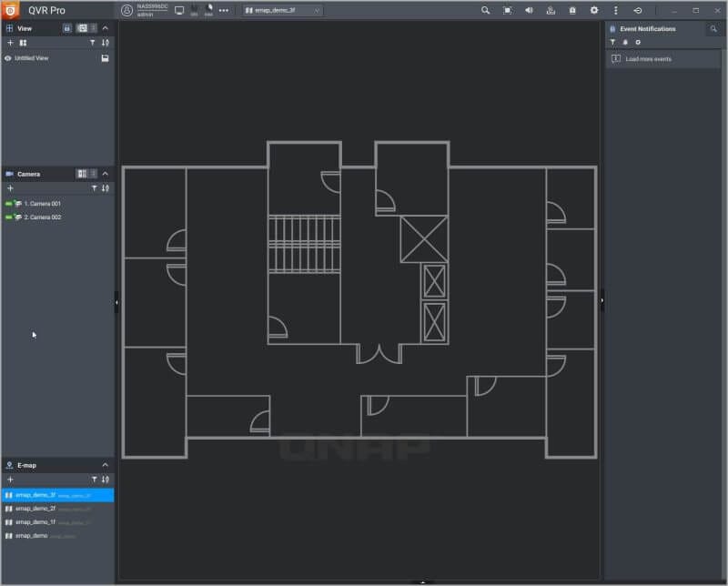Open the emap_demo_3f dropdown in top bar
The width and height of the screenshot is (728, 586).
(282, 10)
